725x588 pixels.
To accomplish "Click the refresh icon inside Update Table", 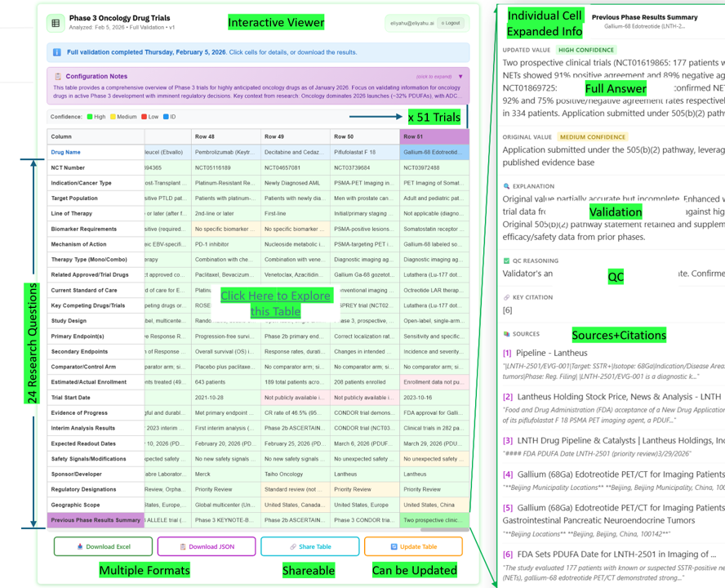I will (391, 545).
